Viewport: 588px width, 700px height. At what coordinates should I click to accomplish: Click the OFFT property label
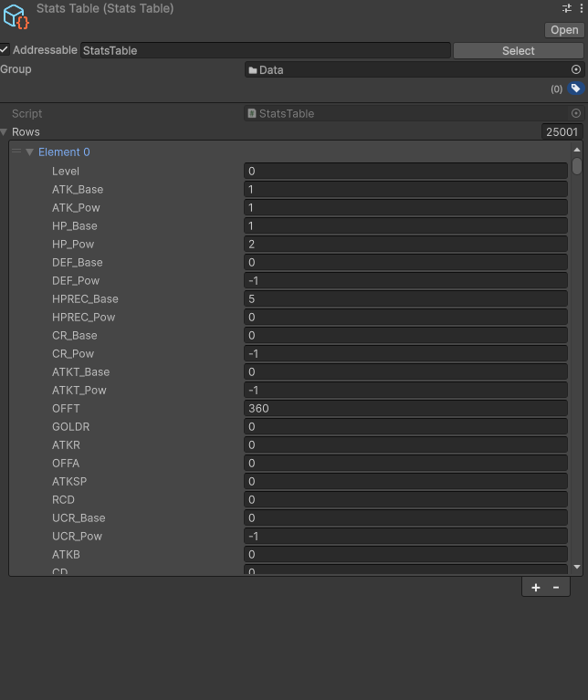pos(66,409)
